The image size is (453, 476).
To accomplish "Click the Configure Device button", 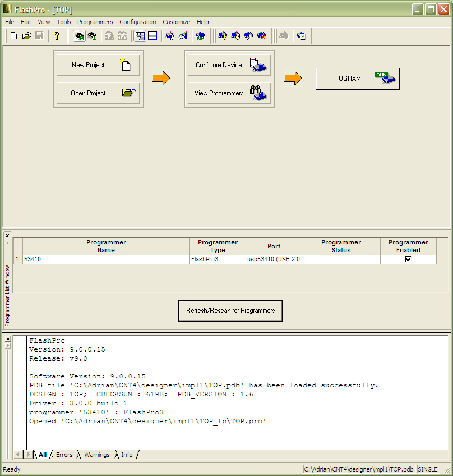I will tap(229, 65).
